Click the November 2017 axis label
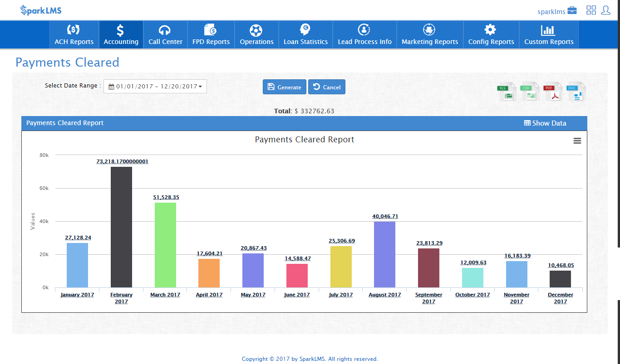The image size is (620, 364). click(517, 298)
